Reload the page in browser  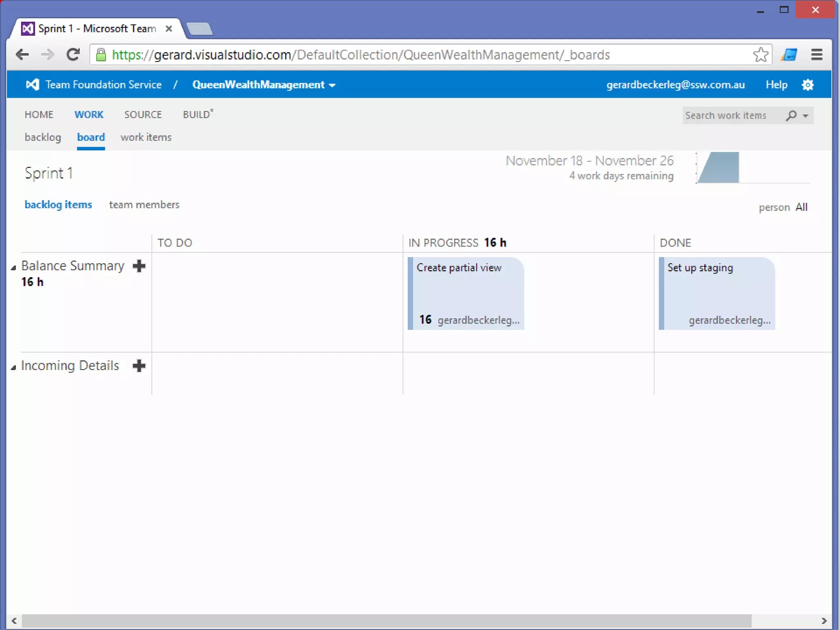click(73, 55)
